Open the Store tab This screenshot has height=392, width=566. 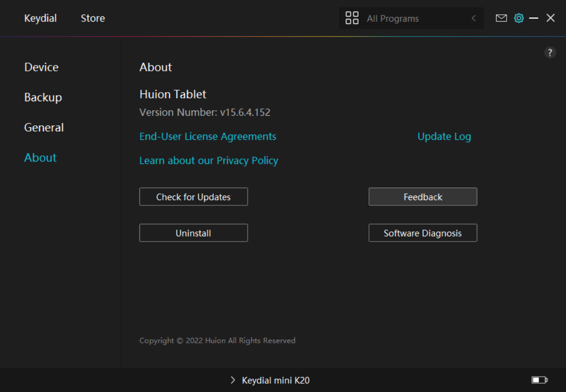[93, 18]
